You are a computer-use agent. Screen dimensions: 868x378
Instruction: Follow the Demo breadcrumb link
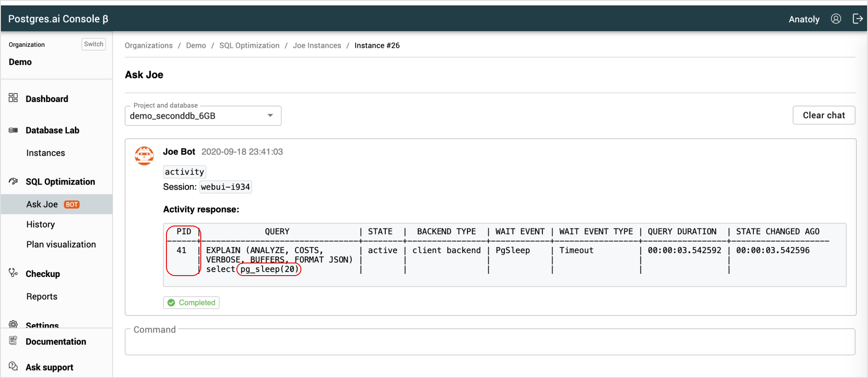click(x=196, y=46)
